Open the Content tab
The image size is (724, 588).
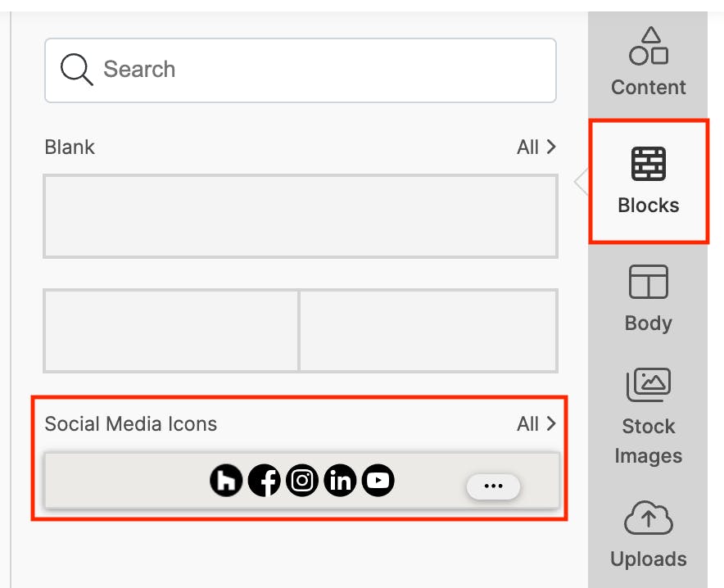click(648, 61)
